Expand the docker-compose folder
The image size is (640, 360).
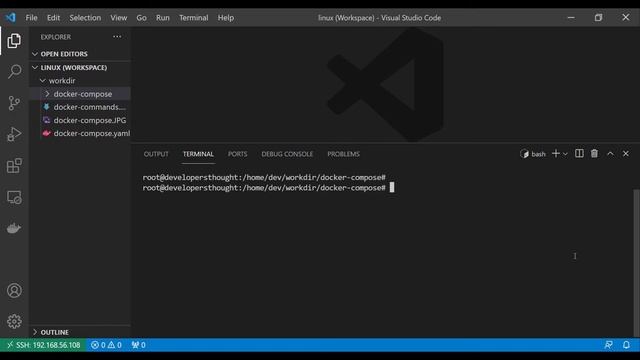coord(80,94)
